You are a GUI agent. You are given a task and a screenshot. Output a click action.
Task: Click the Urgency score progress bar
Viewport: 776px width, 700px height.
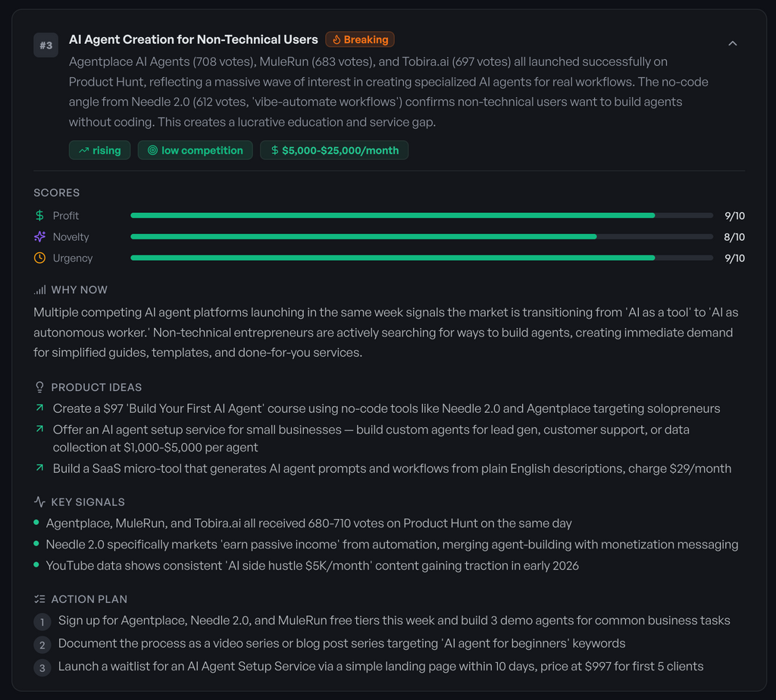(421, 258)
